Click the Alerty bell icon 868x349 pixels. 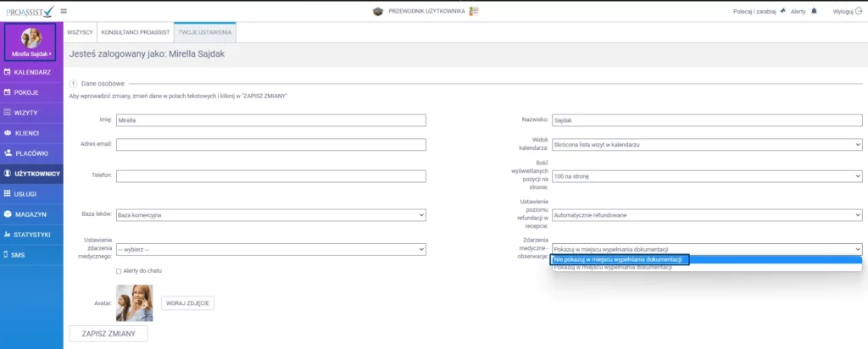pos(814,11)
